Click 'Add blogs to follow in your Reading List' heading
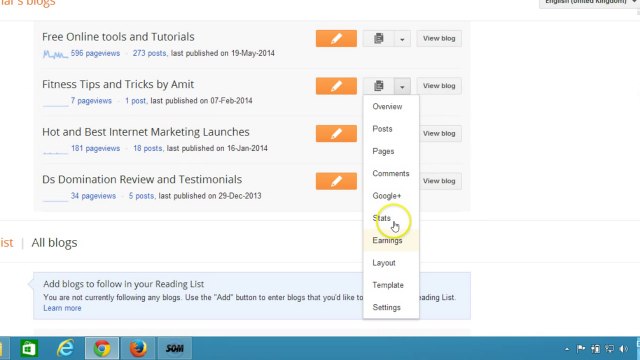Viewport: 640px width, 360px height. pyautogui.click(x=124, y=284)
